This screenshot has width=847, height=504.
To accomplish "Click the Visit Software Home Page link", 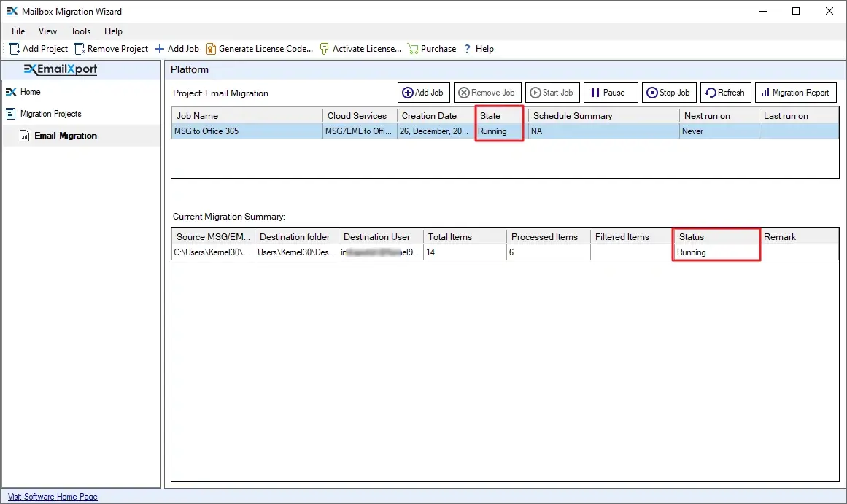I will [x=52, y=497].
